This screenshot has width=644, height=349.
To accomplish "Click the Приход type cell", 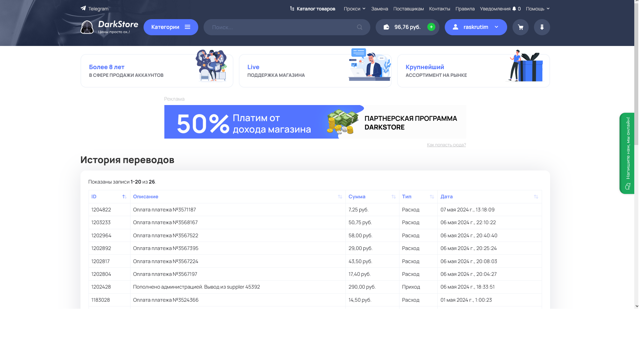I will 418,287.
